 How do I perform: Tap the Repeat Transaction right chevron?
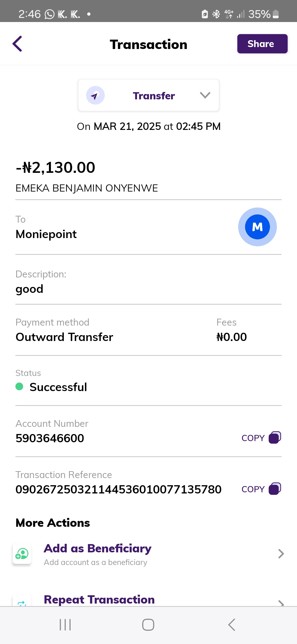tap(281, 603)
